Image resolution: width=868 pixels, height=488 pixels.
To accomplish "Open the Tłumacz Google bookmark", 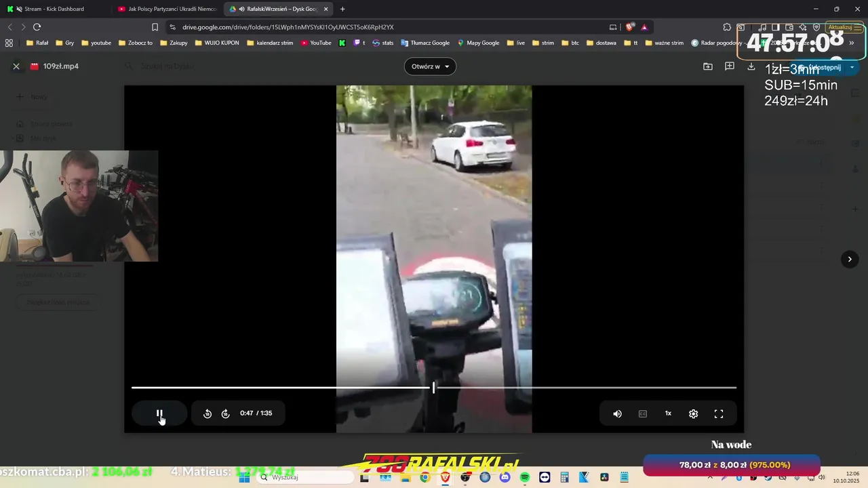I will [425, 43].
